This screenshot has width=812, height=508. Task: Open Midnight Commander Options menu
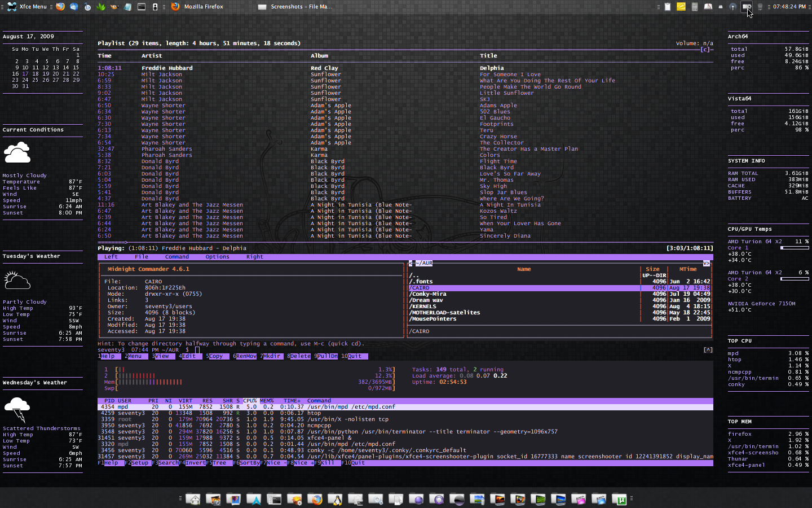point(217,257)
